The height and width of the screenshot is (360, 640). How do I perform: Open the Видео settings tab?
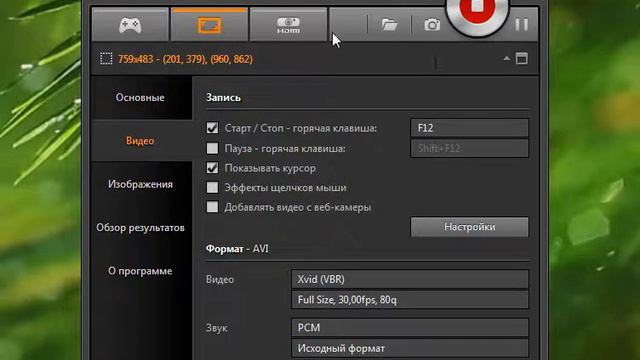pyautogui.click(x=142, y=141)
